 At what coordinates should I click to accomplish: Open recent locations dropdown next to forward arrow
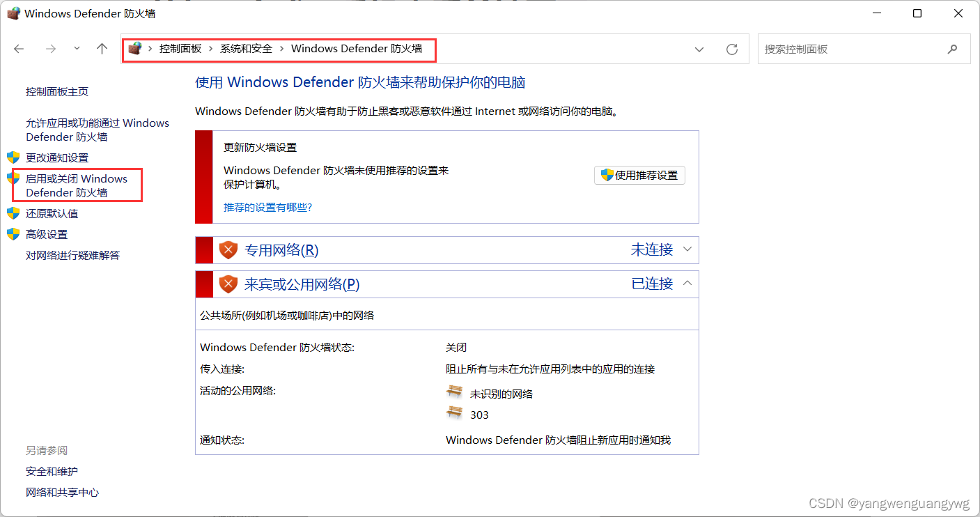tap(77, 49)
